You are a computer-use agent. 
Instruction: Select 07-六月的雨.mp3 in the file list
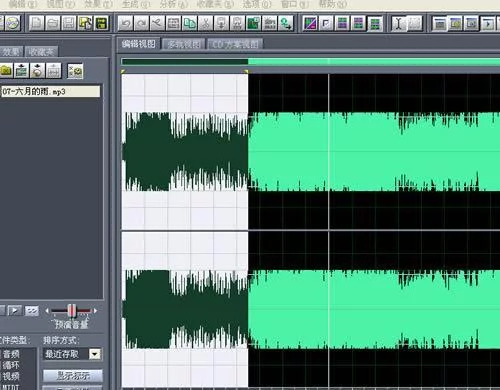[x=50, y=91]
